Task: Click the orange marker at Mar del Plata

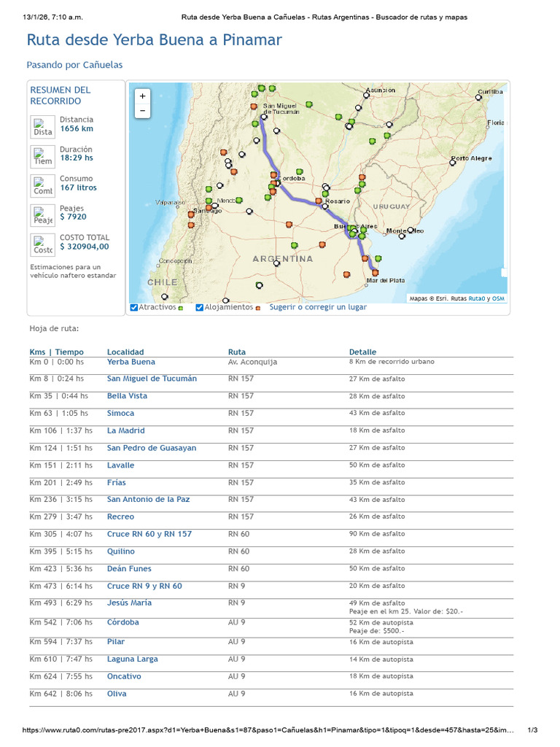Action: (x=376, y=273)
